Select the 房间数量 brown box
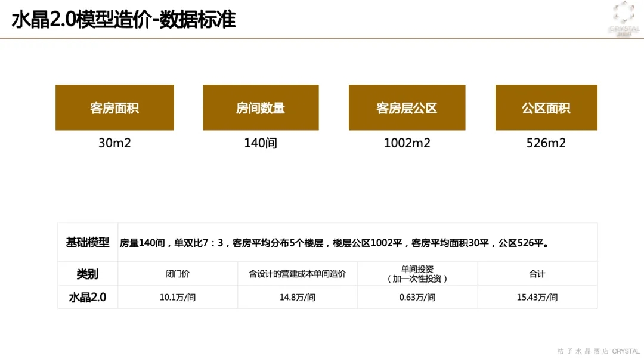The height and width of the screenshot is (359, 644). point(261,108)
